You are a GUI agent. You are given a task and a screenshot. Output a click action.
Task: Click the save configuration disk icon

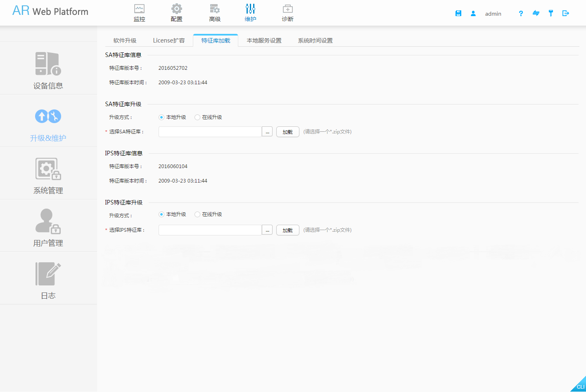[x=458, y=14]
